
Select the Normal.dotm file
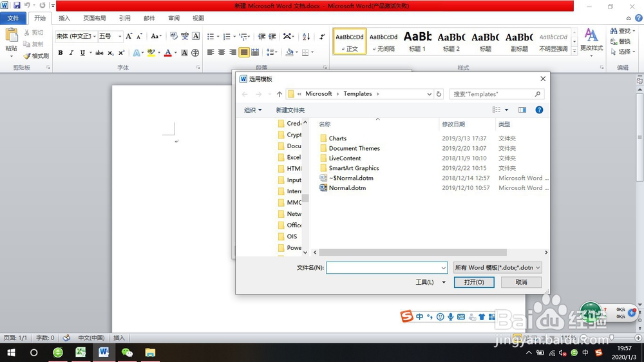pyautogui.click(x=347, y=188)
